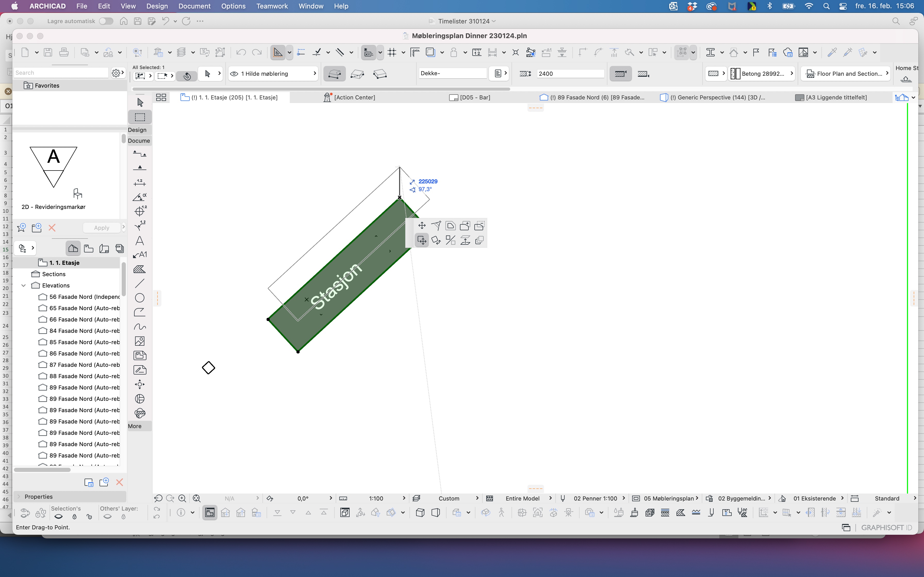Toggle the guide lines button in toolbar

pos(278,52)
